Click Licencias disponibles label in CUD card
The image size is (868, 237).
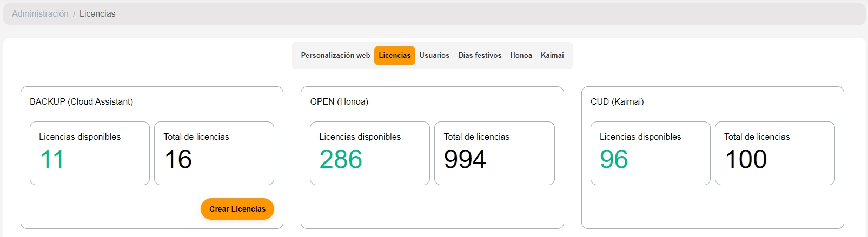coord(640,137)
